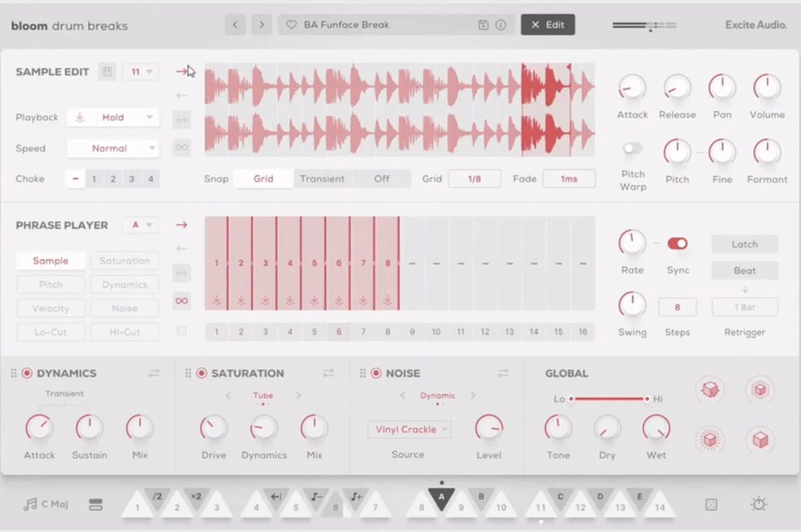Open the sample slot 11 dropdown
This screenshot has width=801, height=532.
coord(141,71)
